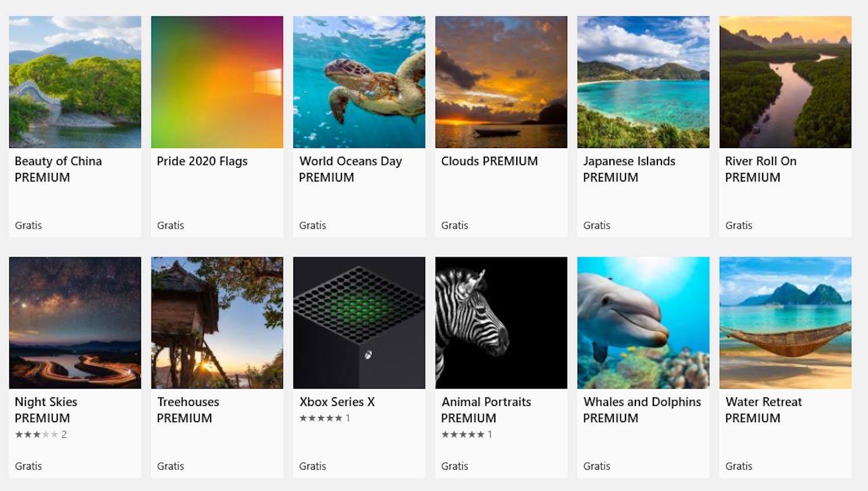Screen dimensions: 868x491
Task: Open the Night Skies PREMIUM thumbnail
Action: tap(75, 322)
